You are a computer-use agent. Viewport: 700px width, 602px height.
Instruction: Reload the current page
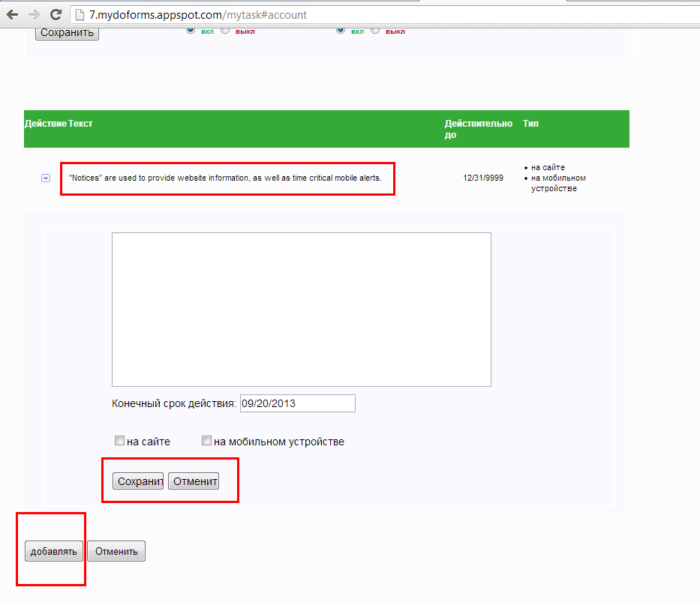pyautogui.click(x=56, y=14)
